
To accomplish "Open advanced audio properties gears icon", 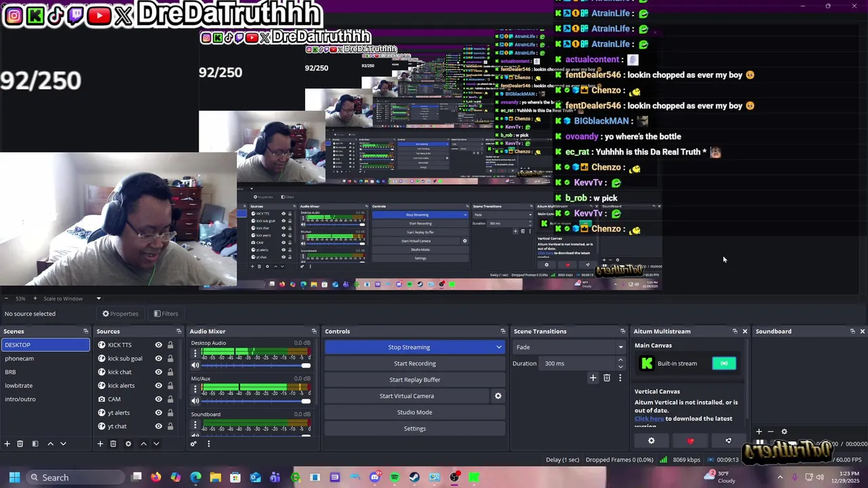I will pyautogui.click(x=193, y=444).
